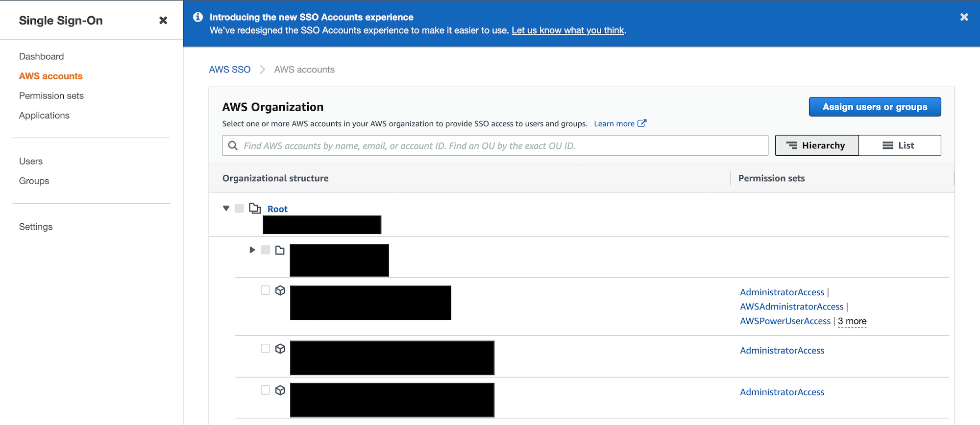Screen dimensions: 980x425
Task: Open SSO Settings
Action: click(x=36, y=227)
